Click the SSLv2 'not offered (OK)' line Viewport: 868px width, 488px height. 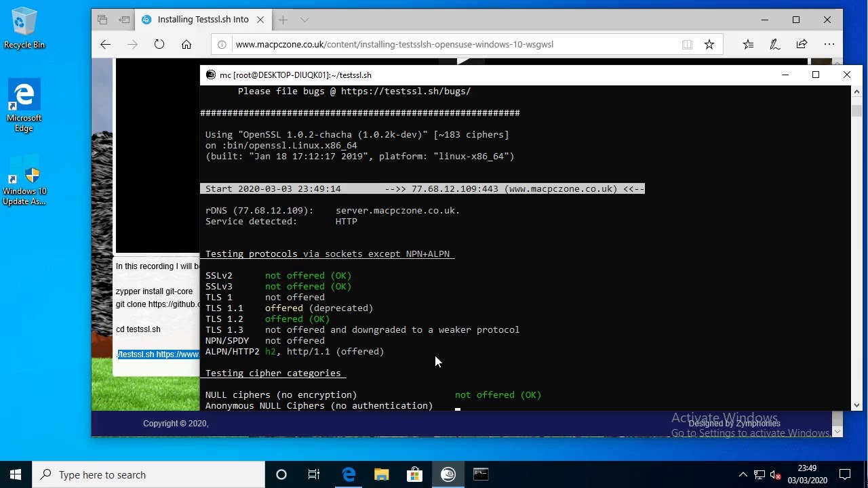coord(278,276)
